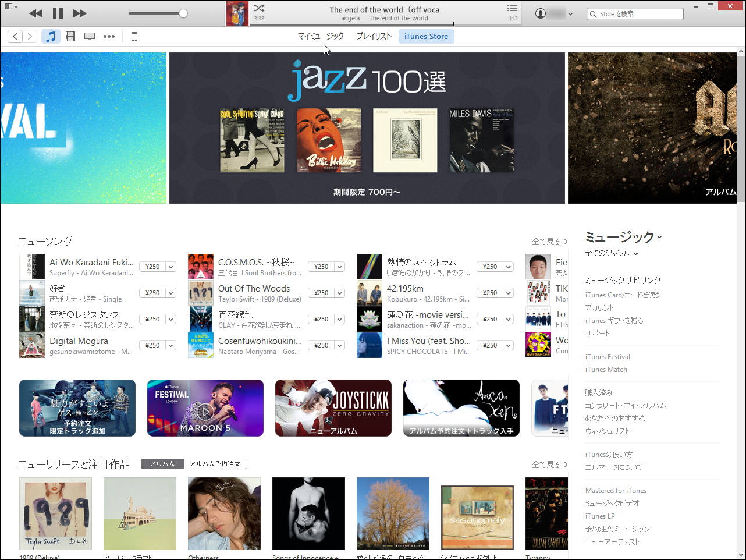Click the account avatar icon

click(541, 13)
